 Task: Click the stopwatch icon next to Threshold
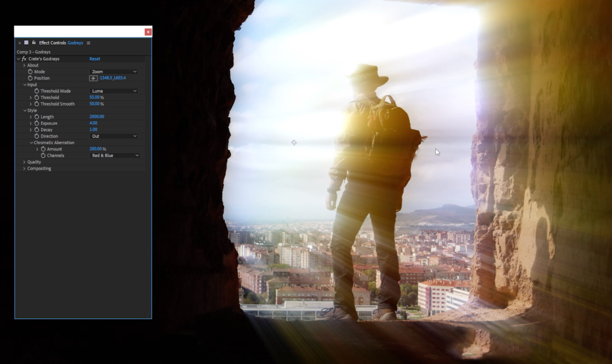(x=37, y=97)
